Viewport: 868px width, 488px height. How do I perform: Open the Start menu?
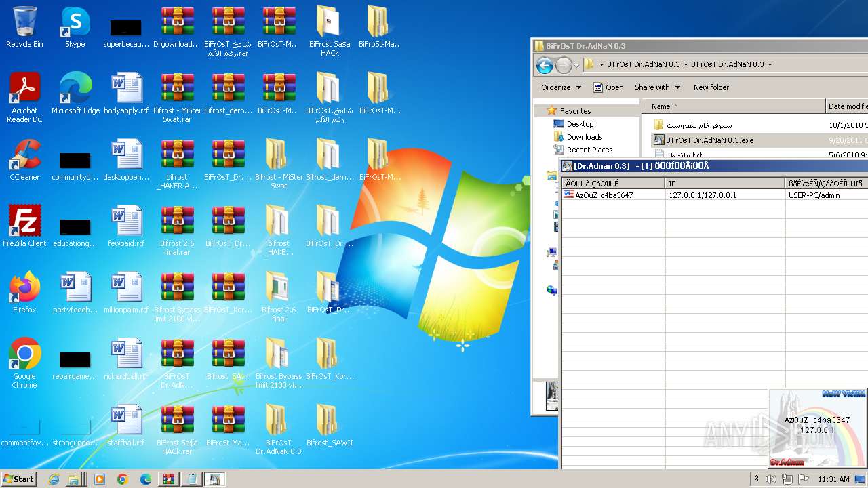point(18,479)
